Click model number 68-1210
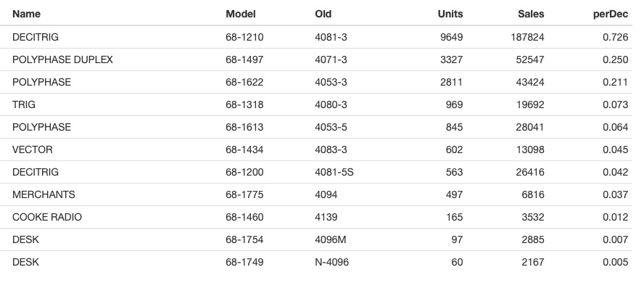Image resolution: width=644 pixels, height=283 pixels. point(244,38)
